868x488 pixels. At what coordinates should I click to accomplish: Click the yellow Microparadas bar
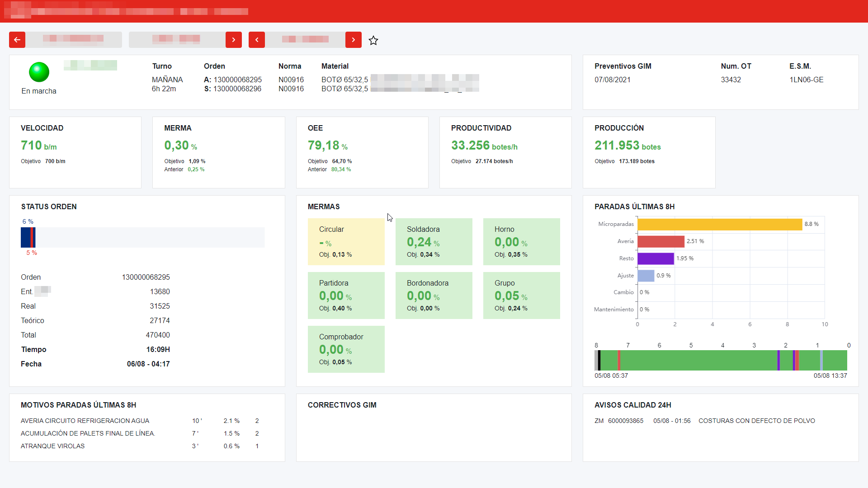tap(720, 224)
